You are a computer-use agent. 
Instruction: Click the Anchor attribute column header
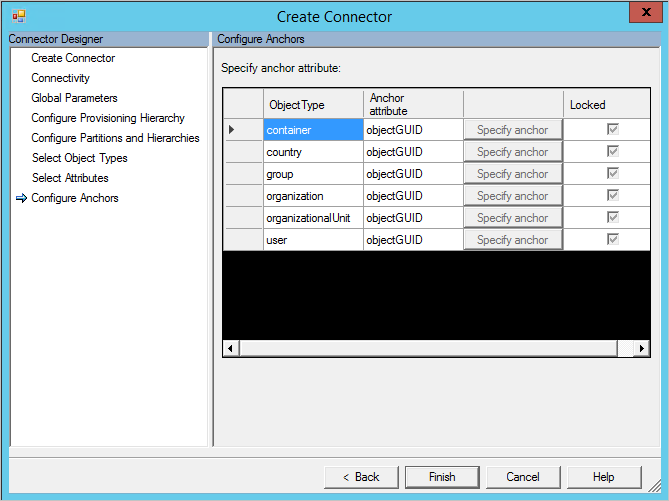413,104
